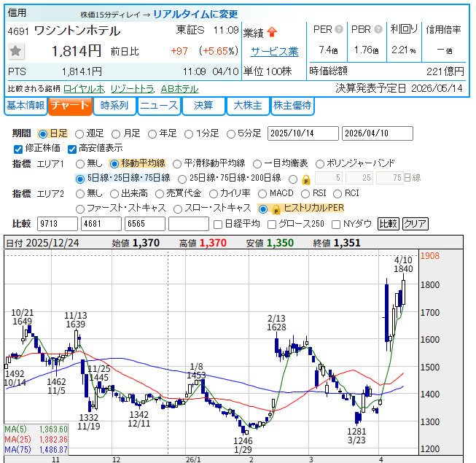The width and height of the screenshot is (476, 463).
Task: Click the red upward 業績 arrow icon
Action: (x=272, y=32)
